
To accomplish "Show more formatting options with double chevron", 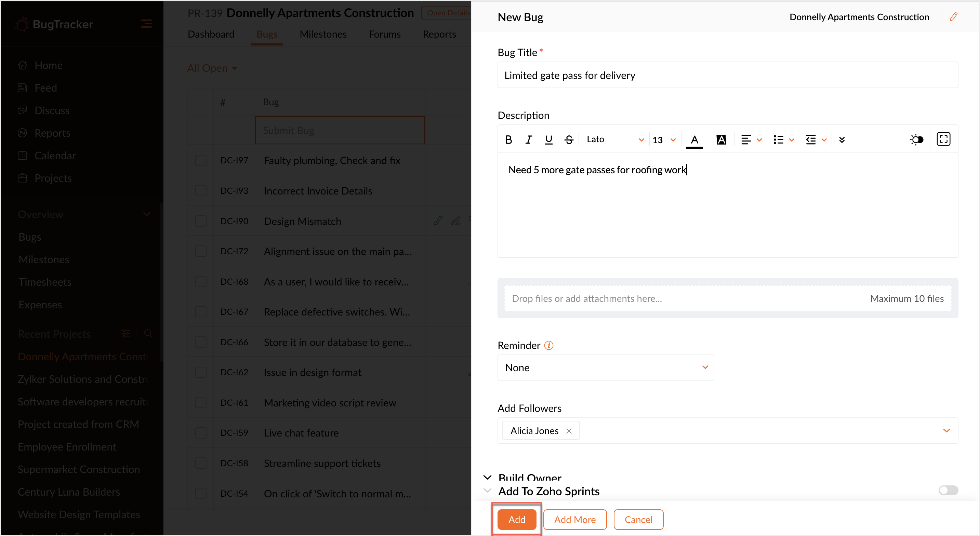I will (842, 139).
